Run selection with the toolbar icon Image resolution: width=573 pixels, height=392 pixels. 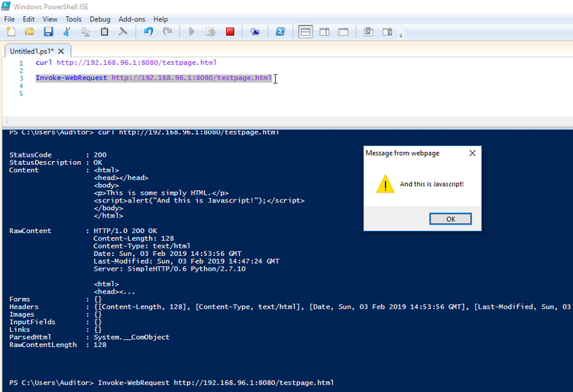click(211, 32)
